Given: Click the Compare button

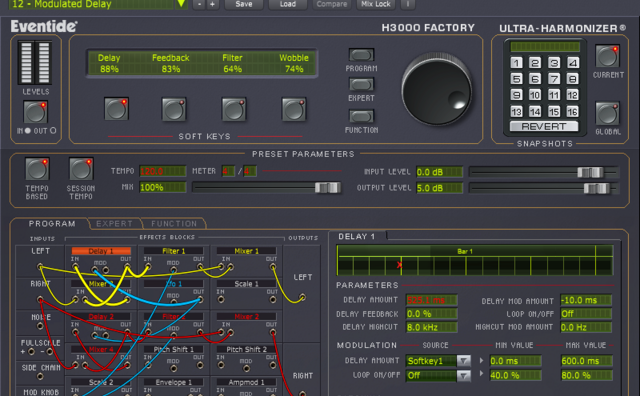Looking at the screenshot, I should coord(331,4).
